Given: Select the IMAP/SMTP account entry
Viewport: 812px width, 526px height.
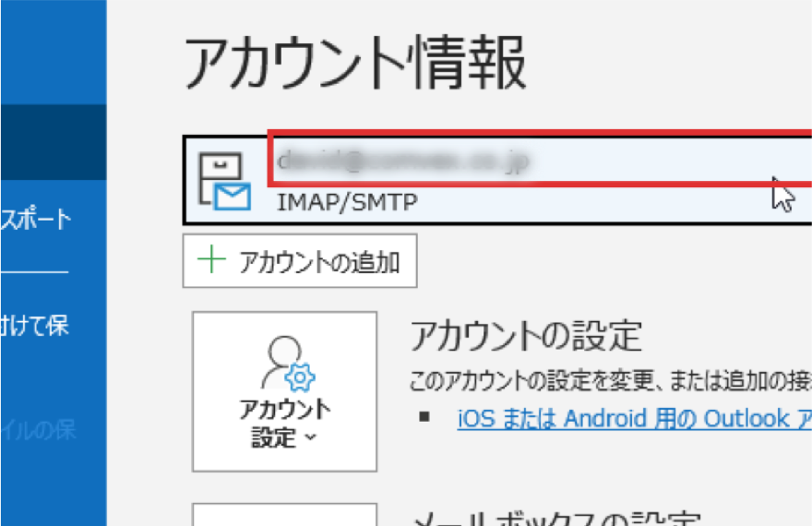Looking at the screenshot, I should [497, 180].
